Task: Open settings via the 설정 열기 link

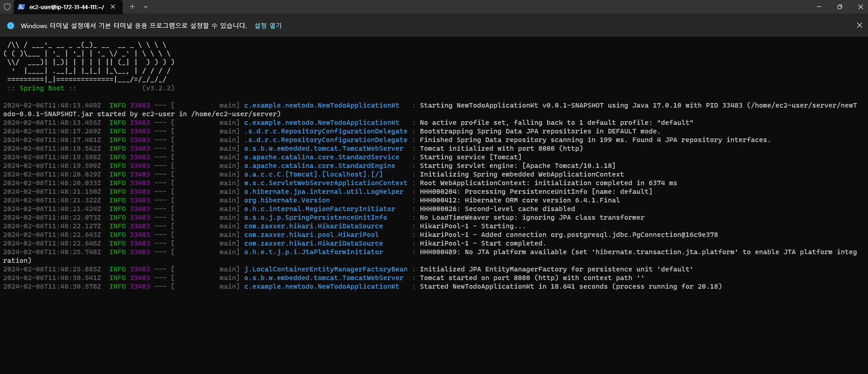Action: tap(268, 26)
